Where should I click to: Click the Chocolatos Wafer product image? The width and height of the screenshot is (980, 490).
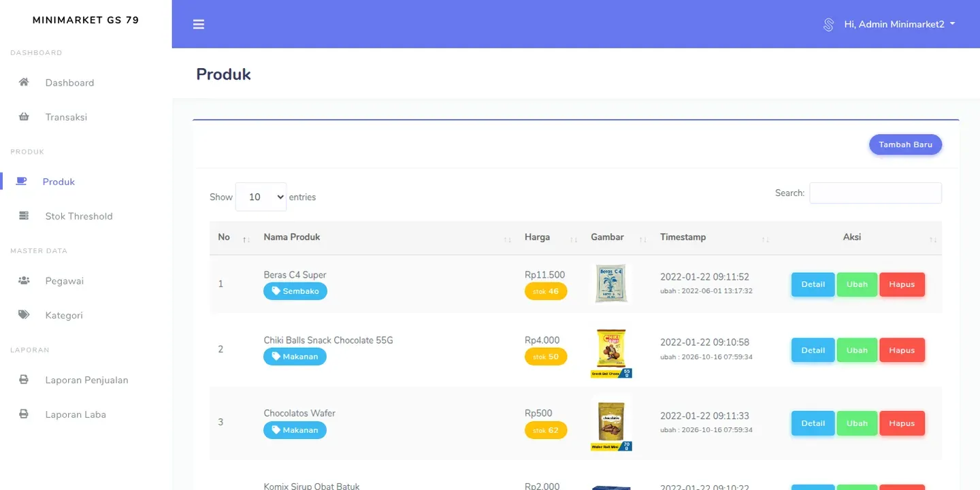611,423
